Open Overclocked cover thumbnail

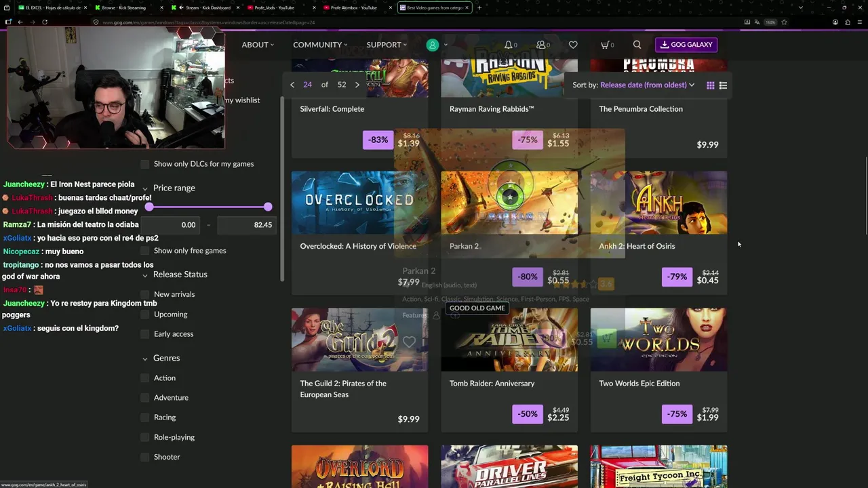click(x=359, y=203)
